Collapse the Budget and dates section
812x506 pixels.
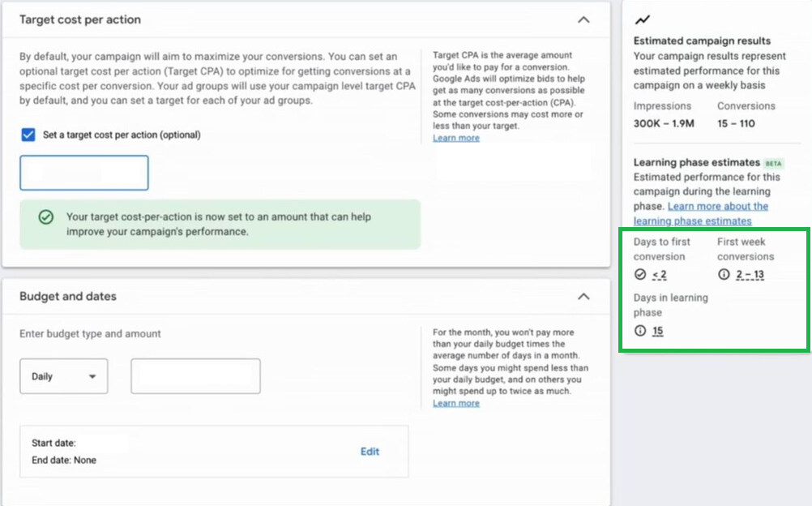coord(583,297)
